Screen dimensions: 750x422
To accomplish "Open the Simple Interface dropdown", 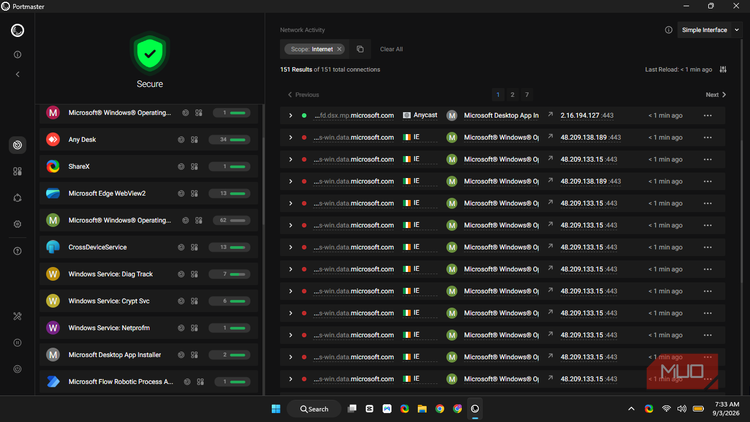I will [709, 30].
